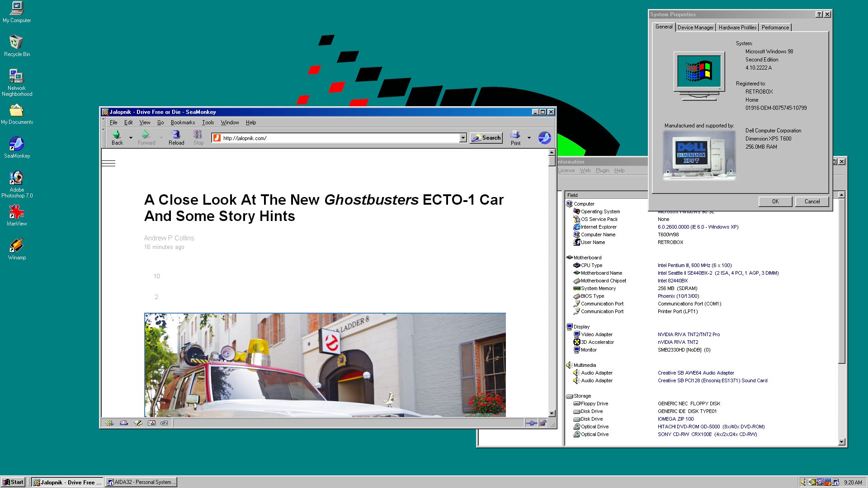
Task: Click the XG Soft tray icon
Action: (820, 482)
